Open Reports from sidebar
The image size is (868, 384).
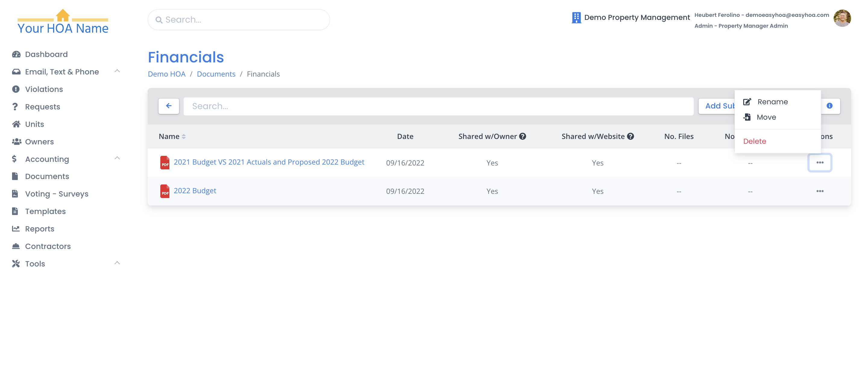[x=39, y=229]
